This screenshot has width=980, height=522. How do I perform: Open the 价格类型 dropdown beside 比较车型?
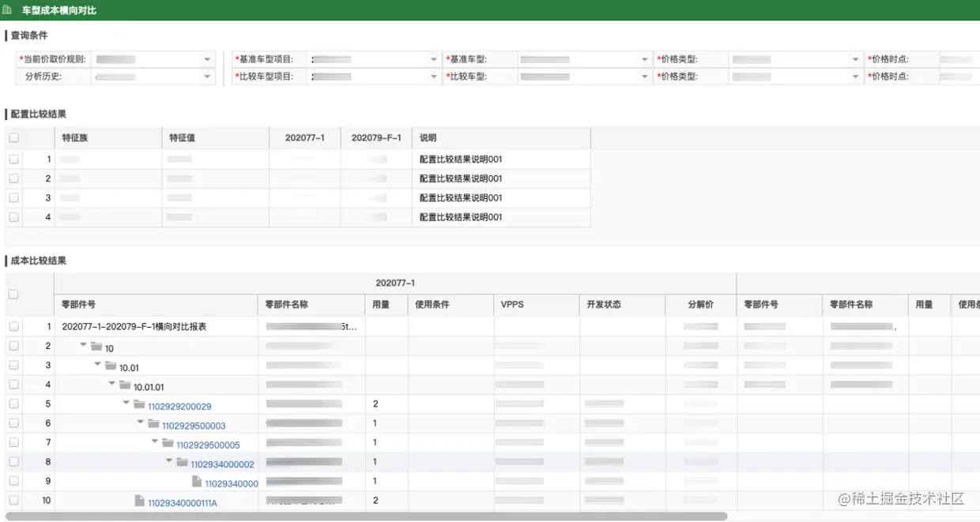855,77
